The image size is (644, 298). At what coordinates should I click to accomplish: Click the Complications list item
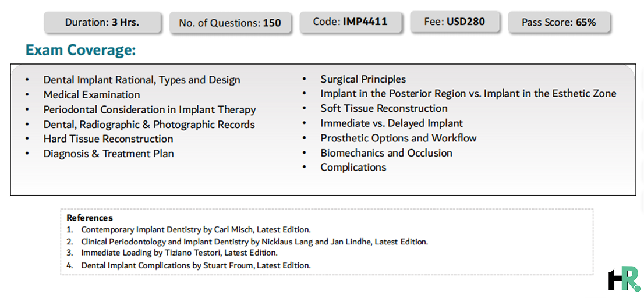point(353,167)
